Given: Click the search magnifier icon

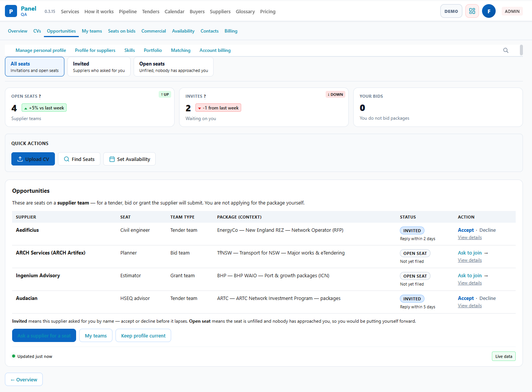Looking at the screenshot, I should 506,50.
